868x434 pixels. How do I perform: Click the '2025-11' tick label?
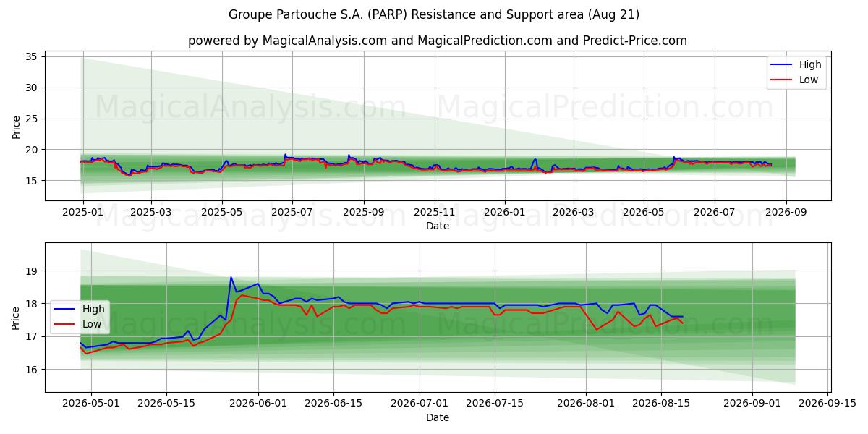click(x=435, y=212)
